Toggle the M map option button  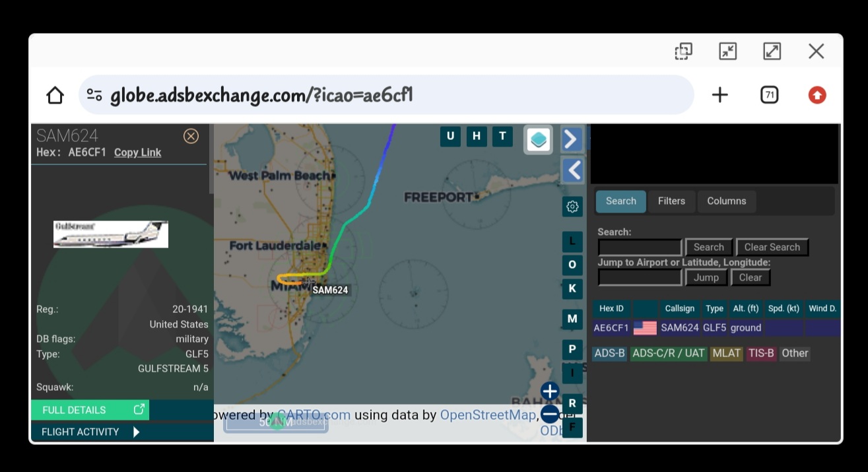572,319
